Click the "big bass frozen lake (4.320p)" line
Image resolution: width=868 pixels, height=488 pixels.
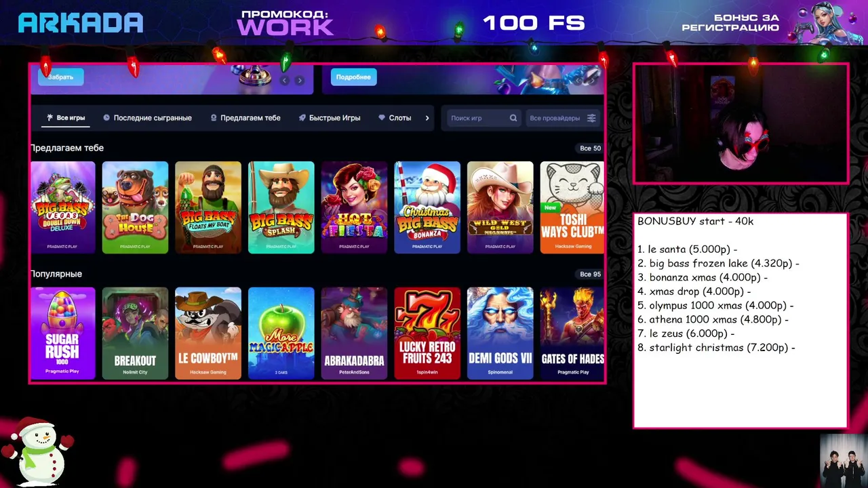718,264
